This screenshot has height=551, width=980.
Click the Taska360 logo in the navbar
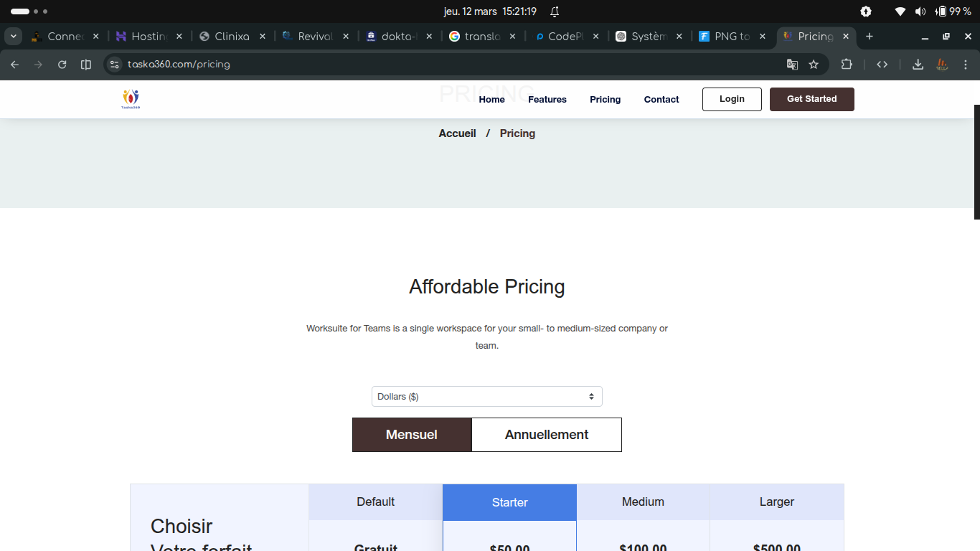click(131, 99)
